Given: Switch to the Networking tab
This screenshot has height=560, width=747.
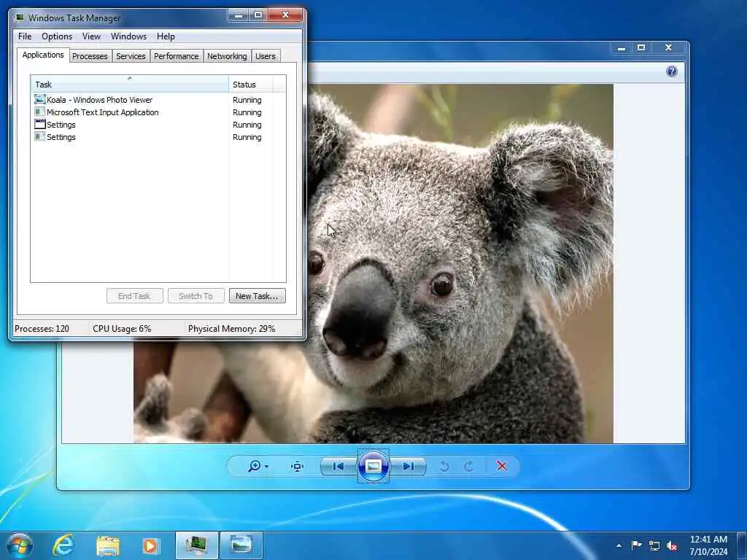Looking at the screenshot, I should pos(227,56).
